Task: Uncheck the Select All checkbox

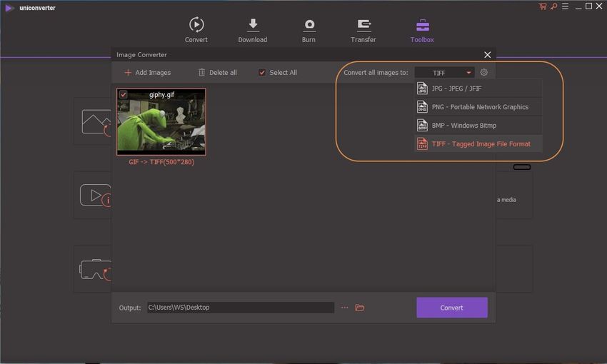Action: [262, 72]
